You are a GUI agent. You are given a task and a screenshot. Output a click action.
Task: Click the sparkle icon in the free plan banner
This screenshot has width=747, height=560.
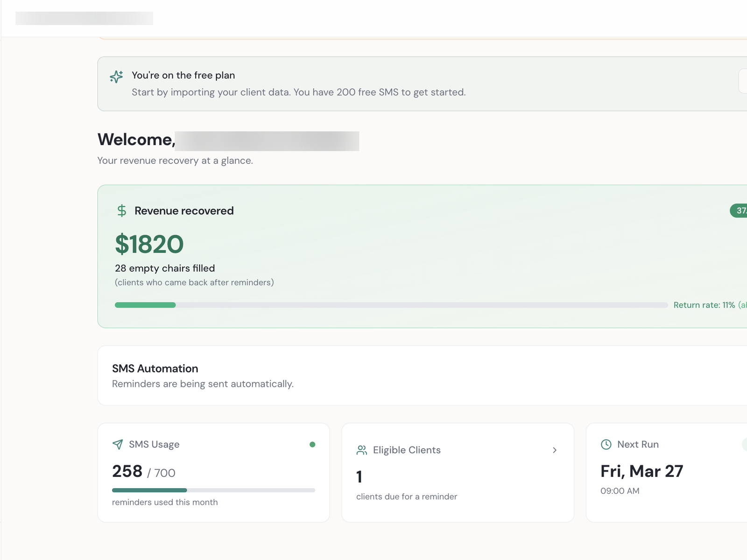coord(116,77)
